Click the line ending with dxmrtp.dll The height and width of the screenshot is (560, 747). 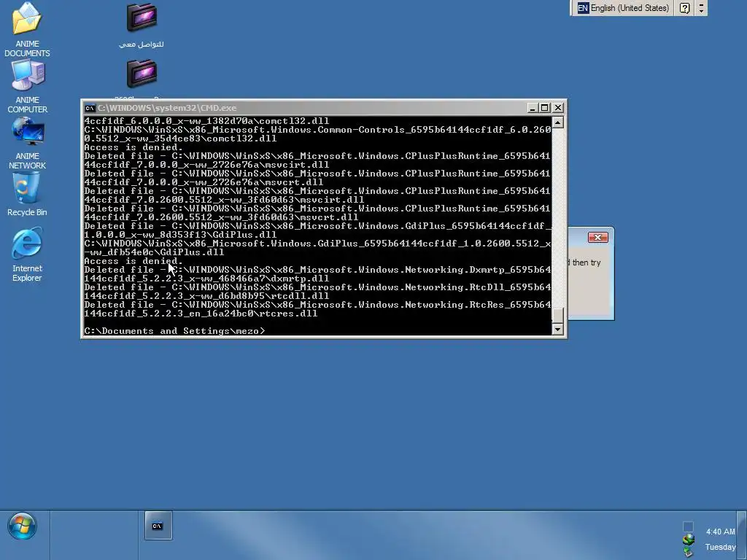(206, 279)
